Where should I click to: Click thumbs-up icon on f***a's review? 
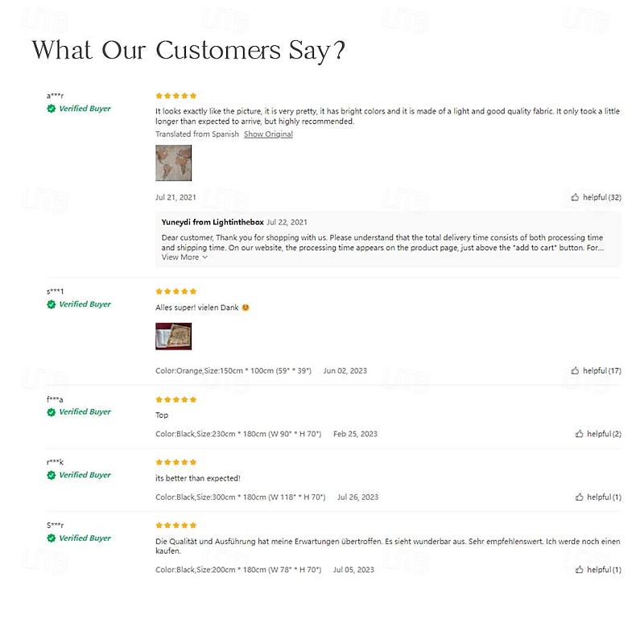[x=579, y=434]
